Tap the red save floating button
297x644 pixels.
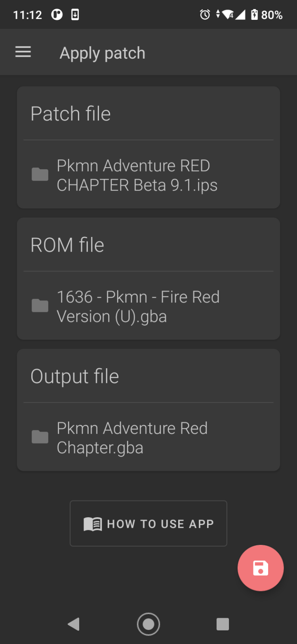coord(260,568)
